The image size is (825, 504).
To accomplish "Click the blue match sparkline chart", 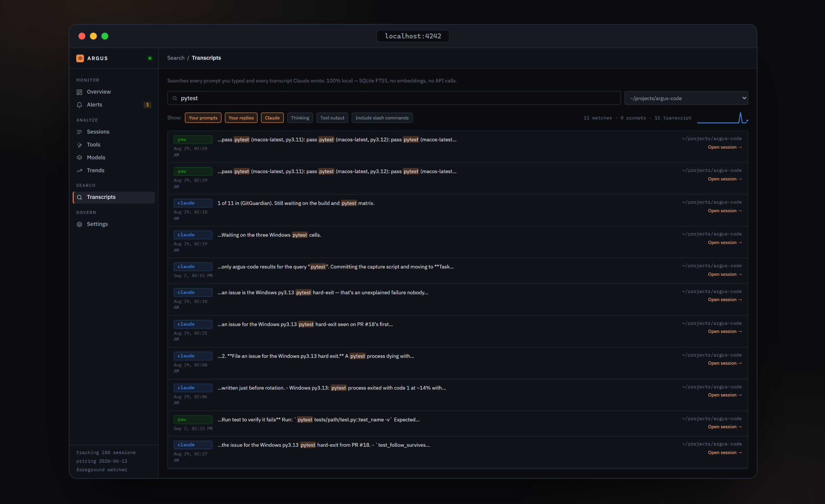I will coord(722,118).
